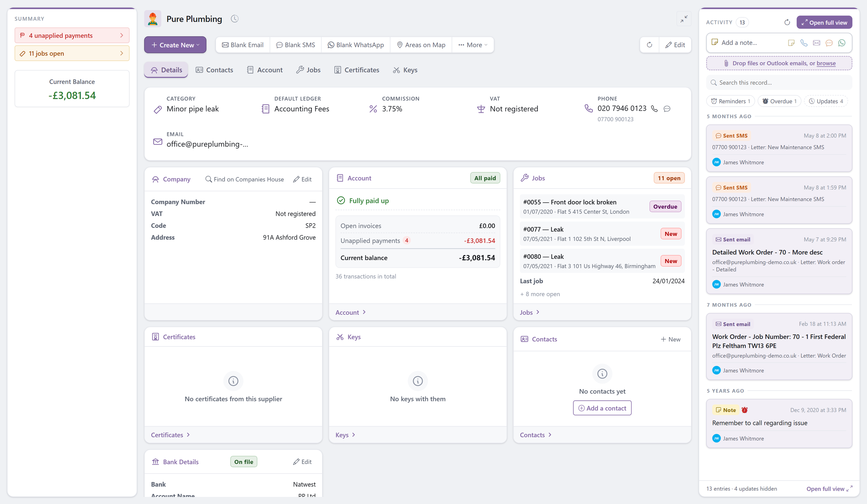Toggle the Updates 4 filter chip
Viewport: 867px width, 504px height.
click(826, 101)
